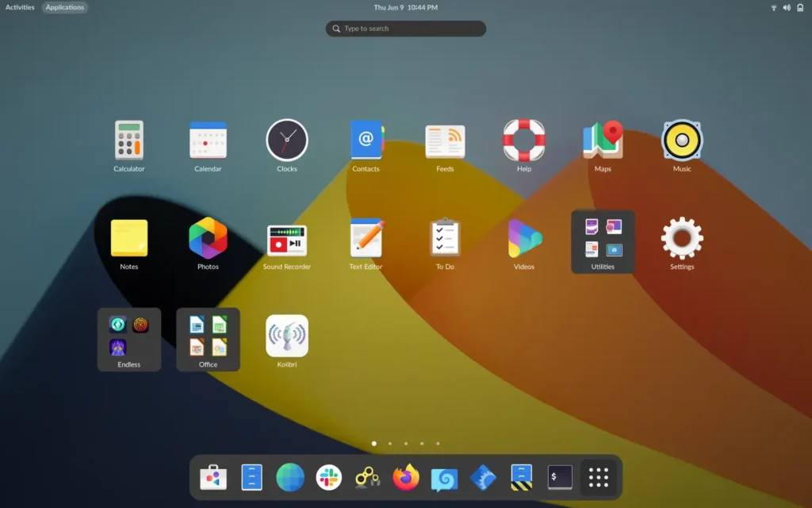This screenshot has width=812, height=508.
Task: Open Slack from the dock
Action: point(329,477)
